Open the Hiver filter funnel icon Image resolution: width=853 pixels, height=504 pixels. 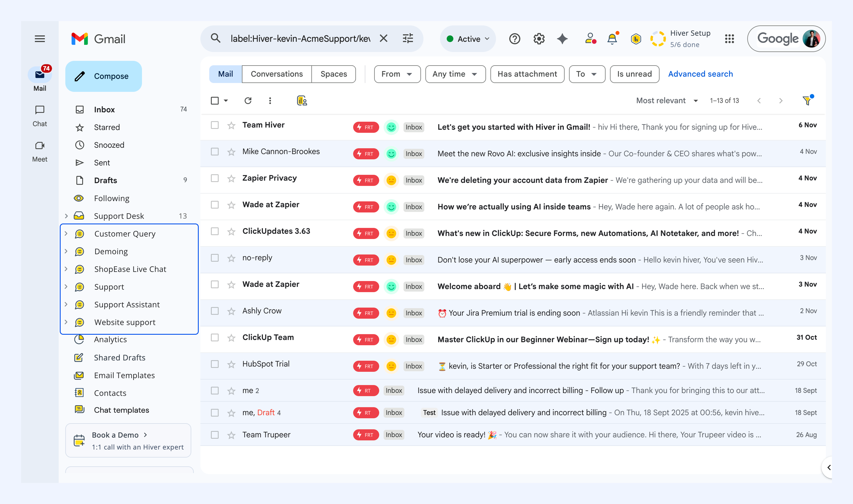click(808, 100)
